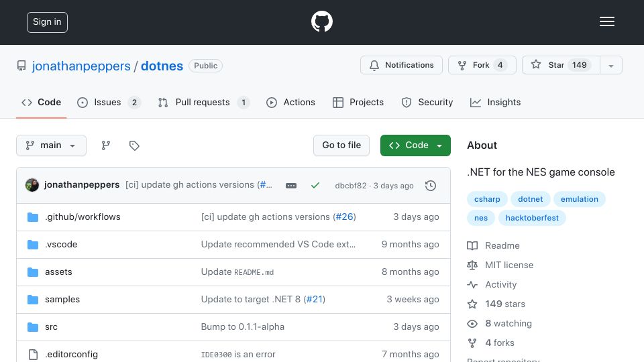
Task: Open the Security tab
Action: [x=427, y=102]
